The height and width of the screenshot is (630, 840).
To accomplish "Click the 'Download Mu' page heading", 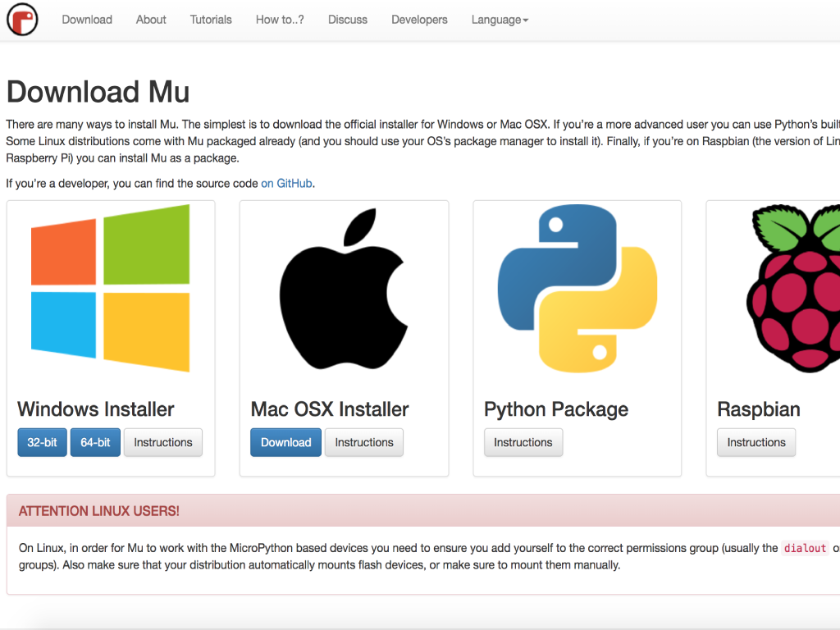I will click(x=98, y=92).
